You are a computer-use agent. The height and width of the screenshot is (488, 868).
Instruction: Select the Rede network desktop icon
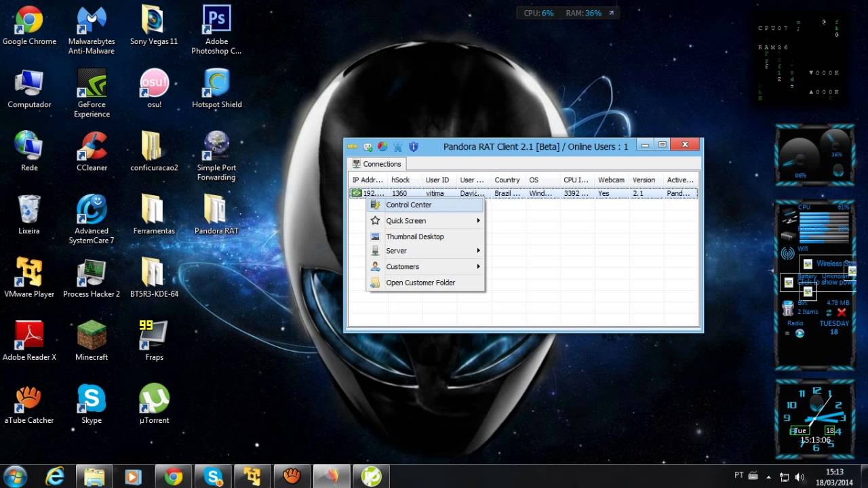[x=29, y=152]
